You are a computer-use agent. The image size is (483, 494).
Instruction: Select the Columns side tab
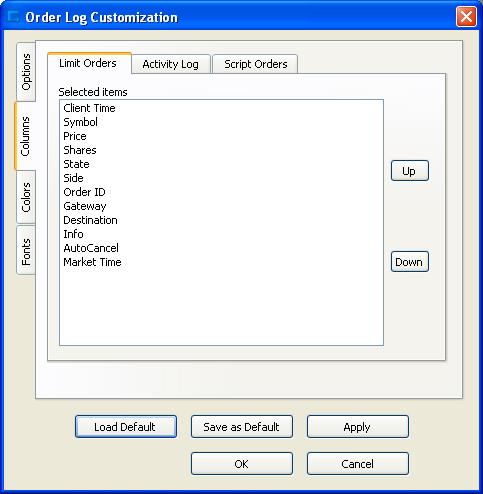tap(25, 136)
